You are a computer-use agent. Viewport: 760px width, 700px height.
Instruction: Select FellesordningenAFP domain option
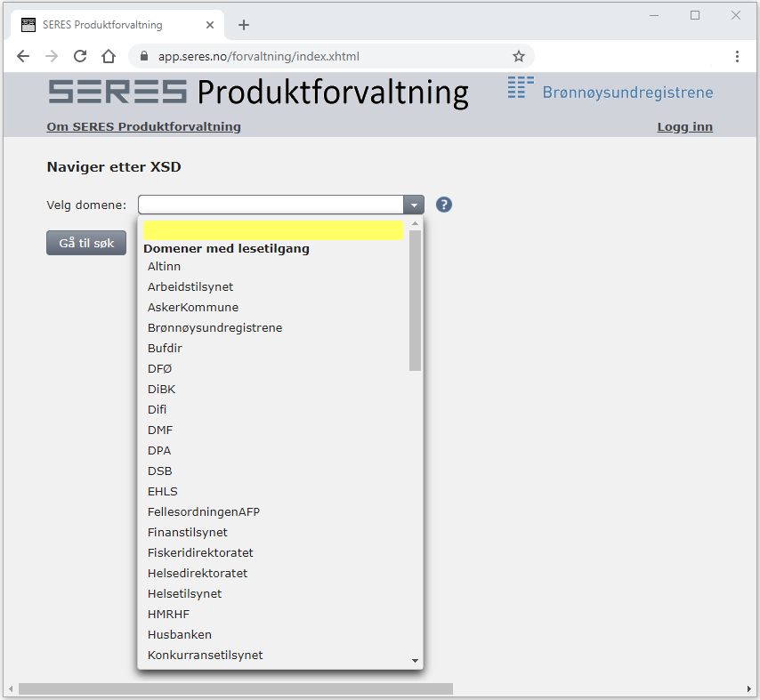(x=273, y=511)
